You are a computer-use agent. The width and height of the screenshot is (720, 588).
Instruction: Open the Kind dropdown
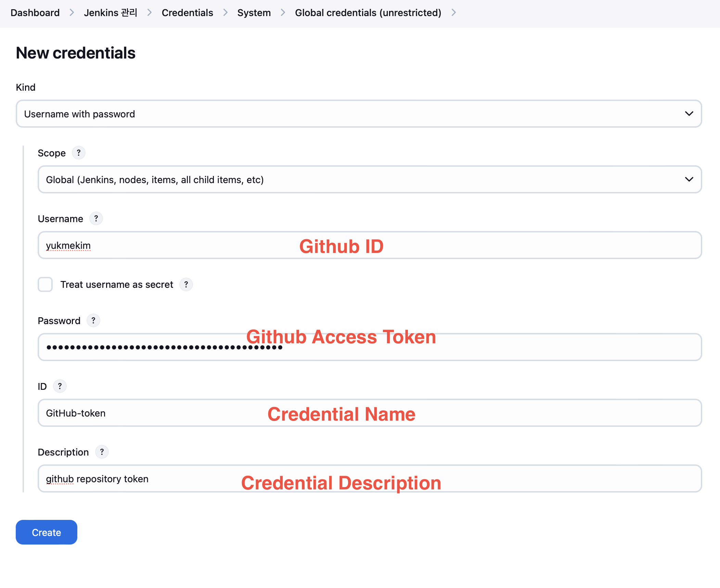click(359, 114)
